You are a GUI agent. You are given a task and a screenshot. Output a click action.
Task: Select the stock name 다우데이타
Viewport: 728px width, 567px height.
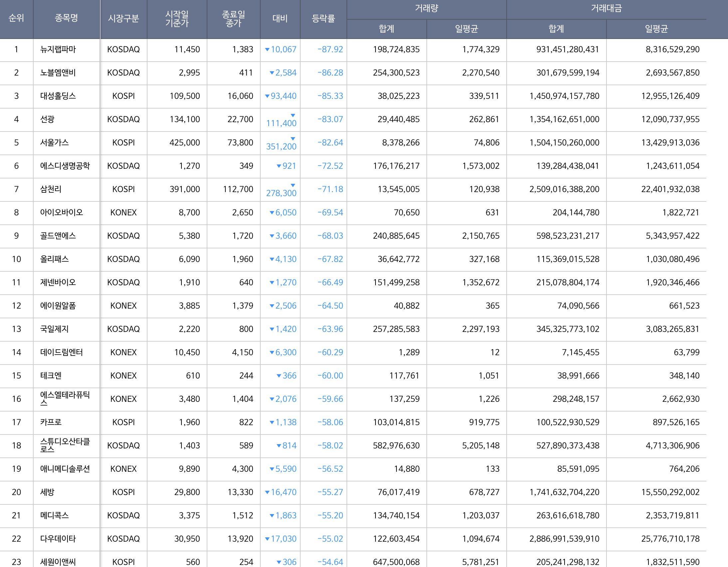tap(58, 539)
